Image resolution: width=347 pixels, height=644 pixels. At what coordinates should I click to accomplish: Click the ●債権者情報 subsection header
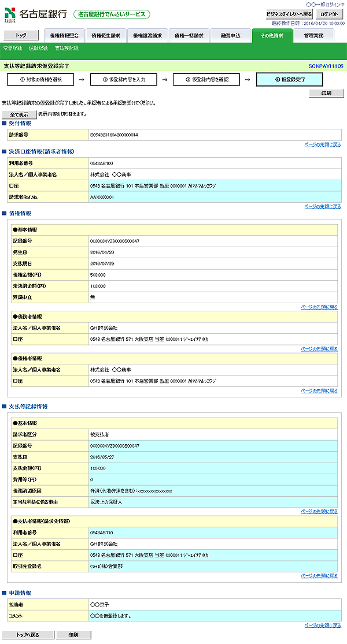point(174,359)
